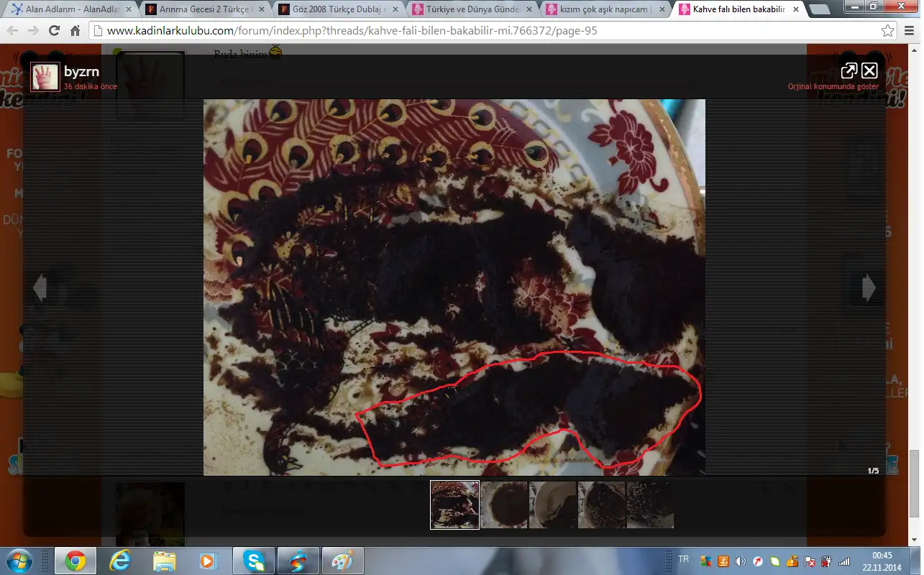The height and width of the screenshot is (575, 924).
Task: Click byzrn's avatar picture
Action: pos(45,77)
